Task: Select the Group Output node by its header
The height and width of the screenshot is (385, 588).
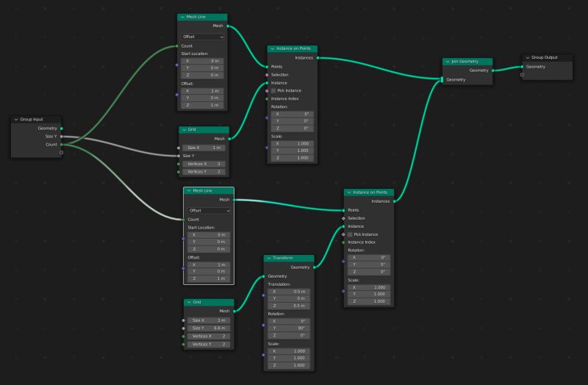Action: tap(548, 58)
